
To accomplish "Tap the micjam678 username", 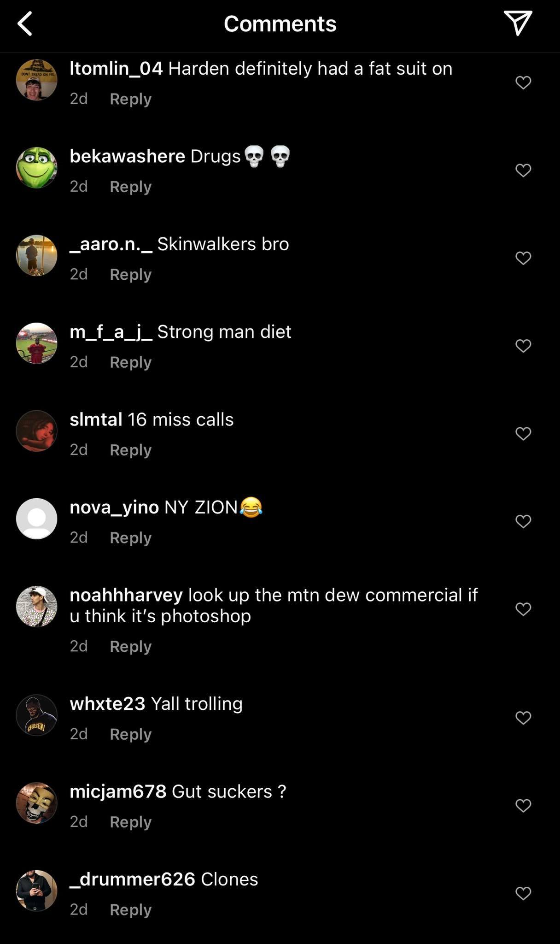I will coord(118,791).
